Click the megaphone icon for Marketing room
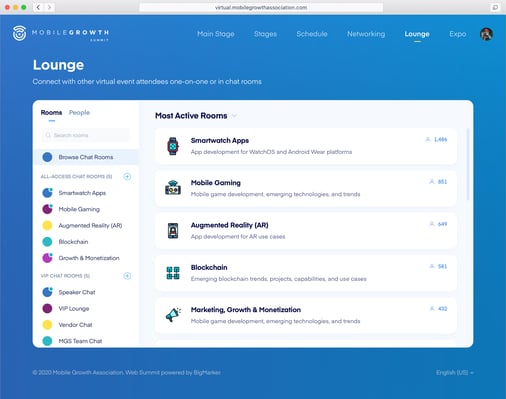Screen dimensions: 506x399 pyautogui.click(x=173, y=315)
